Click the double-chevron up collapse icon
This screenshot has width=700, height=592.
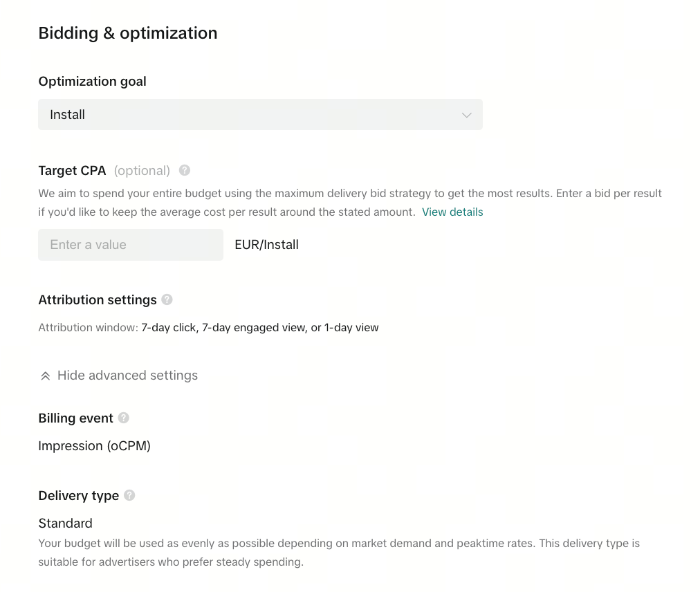pos(45,376)
